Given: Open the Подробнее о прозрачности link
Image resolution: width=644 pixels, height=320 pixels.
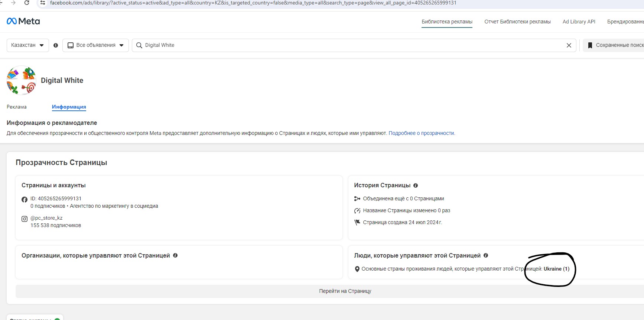Looking at the screenshot, I should click(422, 133).
